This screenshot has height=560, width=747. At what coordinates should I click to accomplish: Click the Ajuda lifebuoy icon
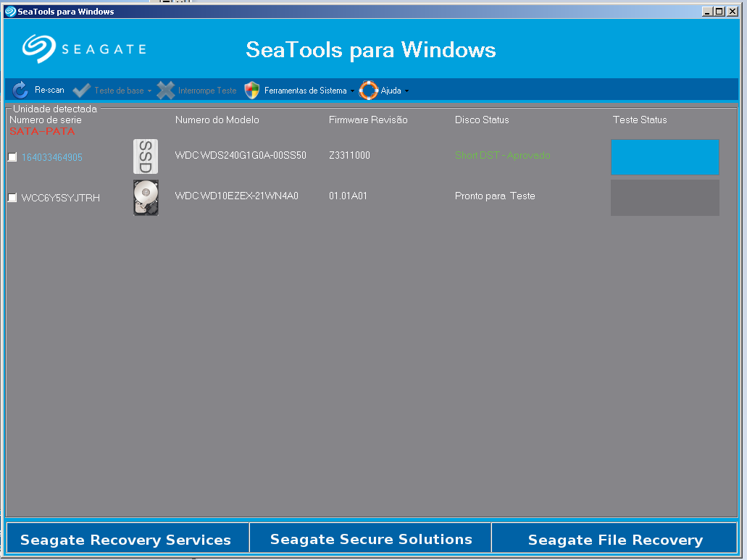(368, 90)
